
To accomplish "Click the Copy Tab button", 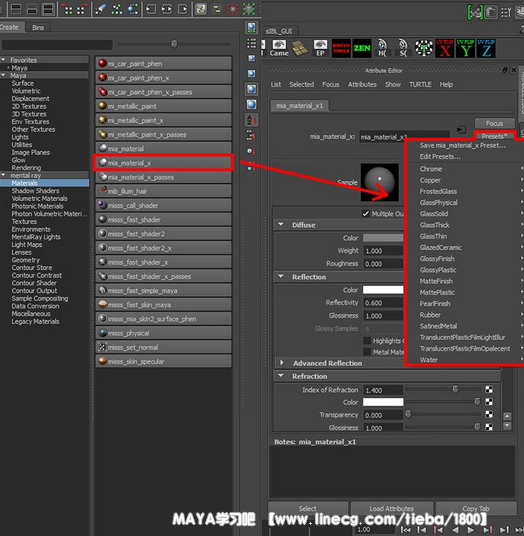I will [476, 509].
